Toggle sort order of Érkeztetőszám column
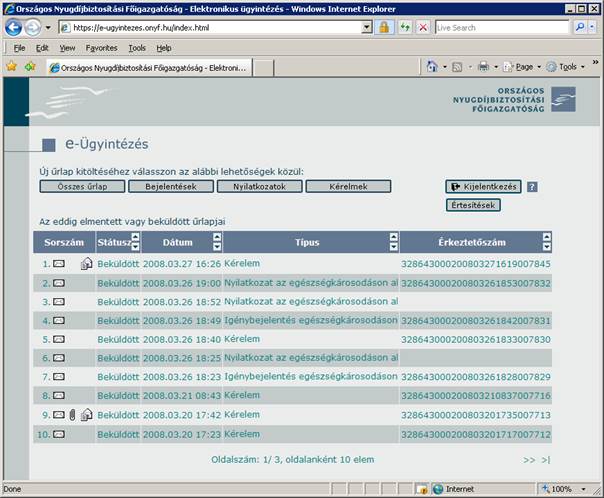 (546, 242)
